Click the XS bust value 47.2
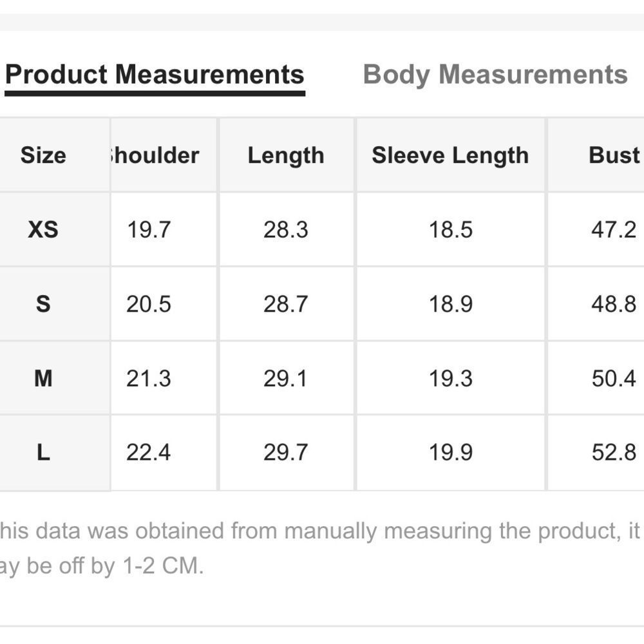Screen dimensions: 644x644 [x=614, y=229]
